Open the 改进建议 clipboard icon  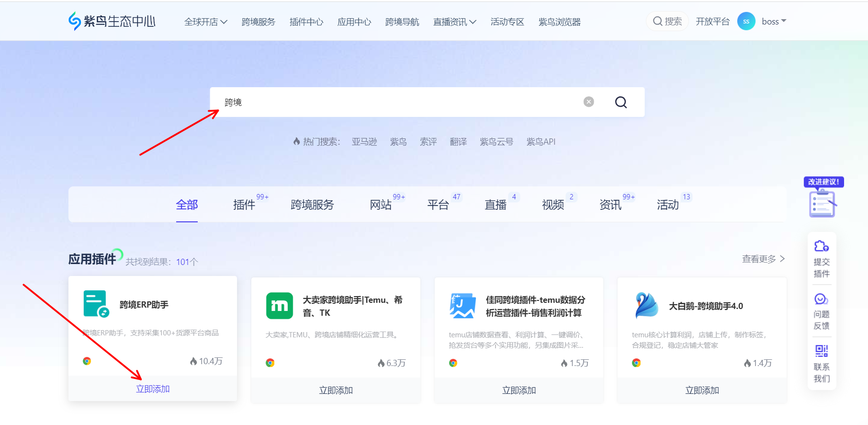click(x=822, y=203)
